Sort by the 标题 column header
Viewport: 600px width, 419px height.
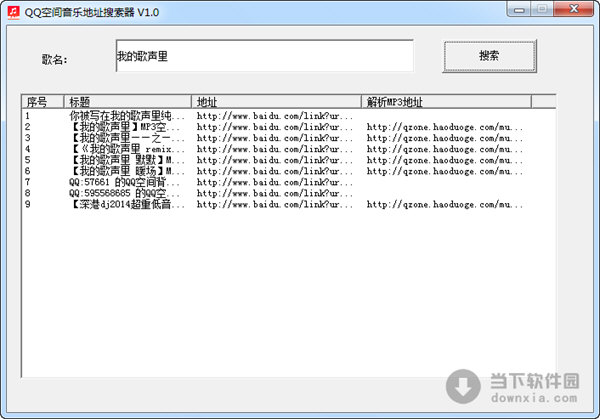pos(127,102)
